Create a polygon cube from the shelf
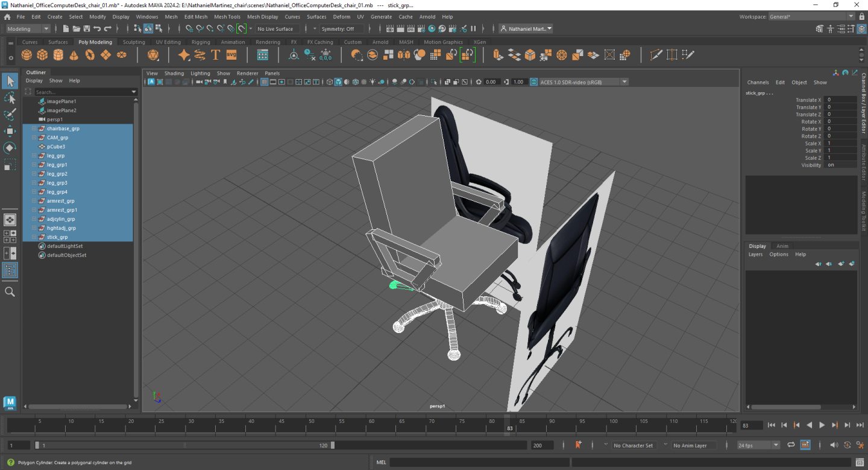Image resolution: width=868 pixels, height=470 pixels. pos(42,55)
